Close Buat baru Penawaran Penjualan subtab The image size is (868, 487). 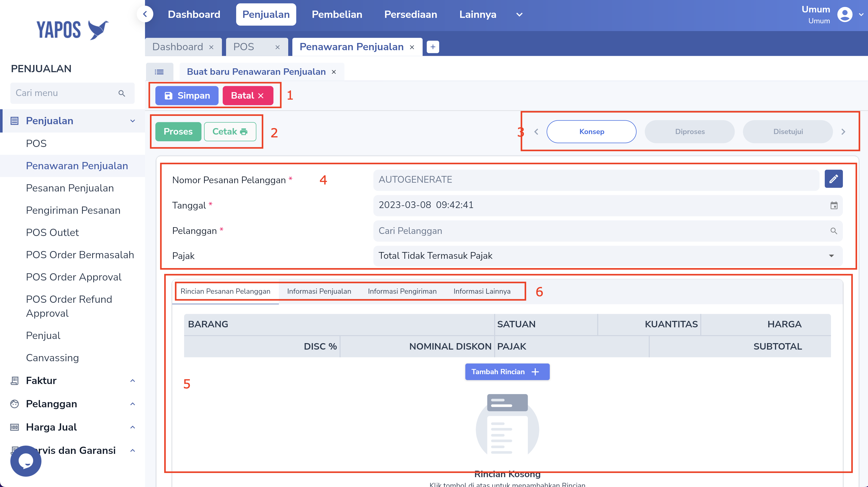[334, 72]
